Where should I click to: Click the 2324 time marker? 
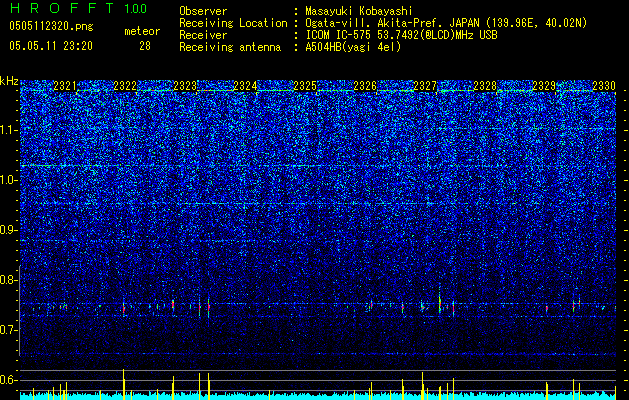[245, 86]
